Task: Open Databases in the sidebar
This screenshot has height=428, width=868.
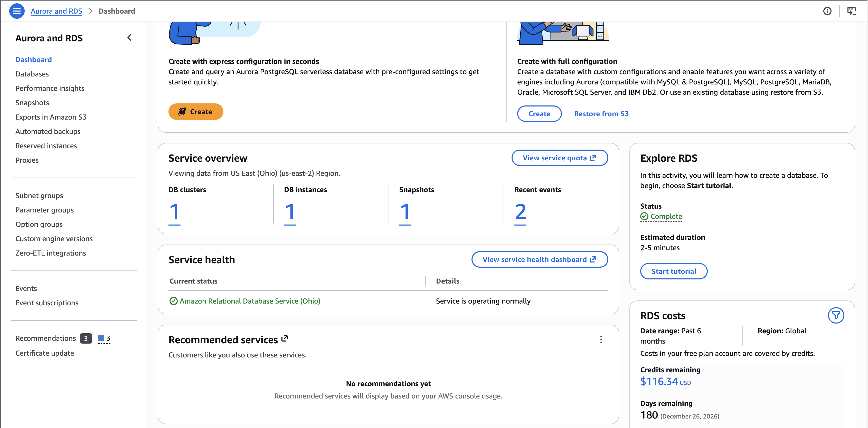Action: pos(32,74)
